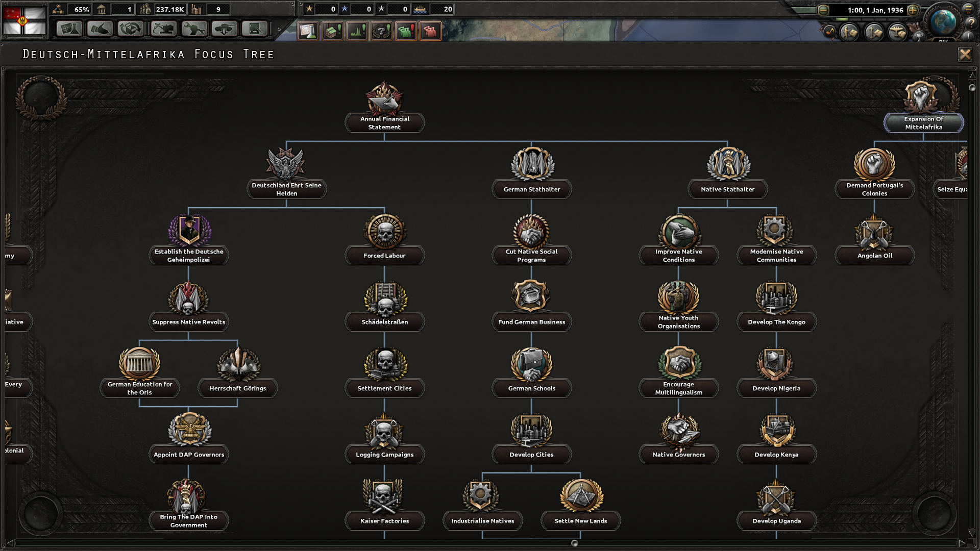Select Modernise Native Communities focus
Viewport: 980px width, 551px height.
(776, 240)
